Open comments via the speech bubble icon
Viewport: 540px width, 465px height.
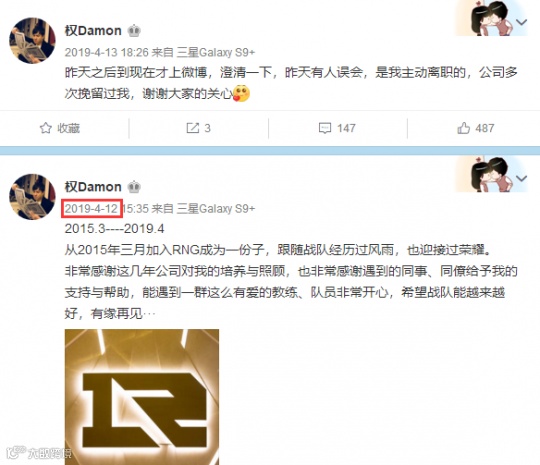pos(325,128)
